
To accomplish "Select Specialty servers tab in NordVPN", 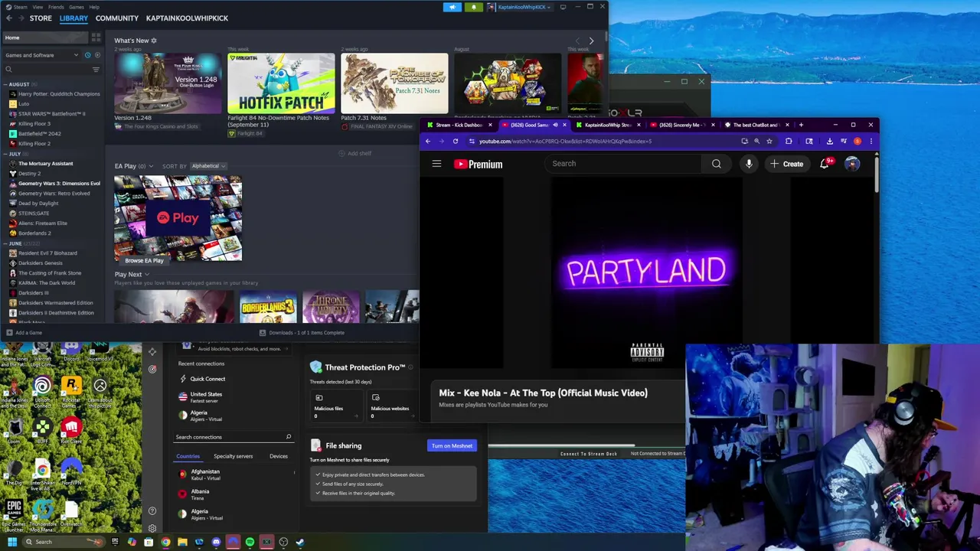I will coord(233,456).
